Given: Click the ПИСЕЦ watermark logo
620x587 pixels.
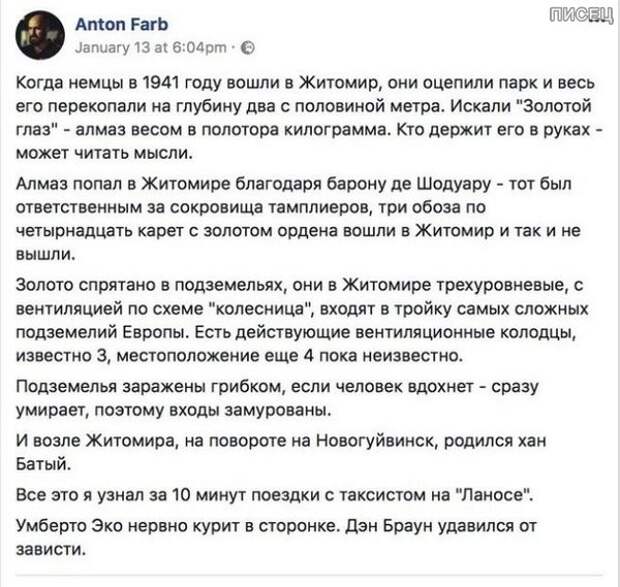Looking at the screenshot, I should tap(582, 15).
